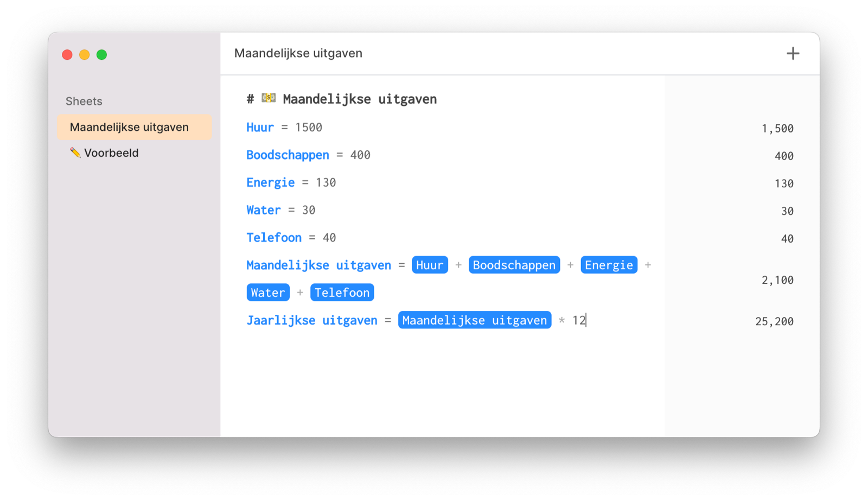
Task: Click the Sheets sidebar header label
Action: [84, 101]
